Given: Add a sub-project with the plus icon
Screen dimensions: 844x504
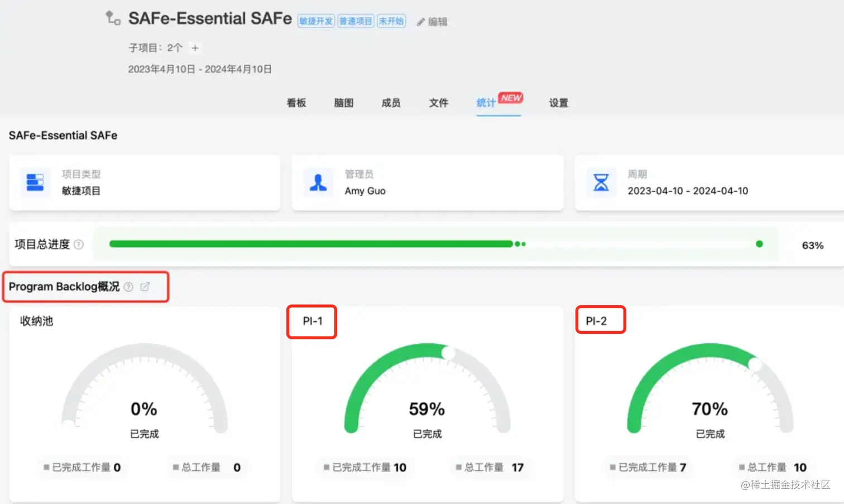Looking at the screenshot, I should point(195,48).
